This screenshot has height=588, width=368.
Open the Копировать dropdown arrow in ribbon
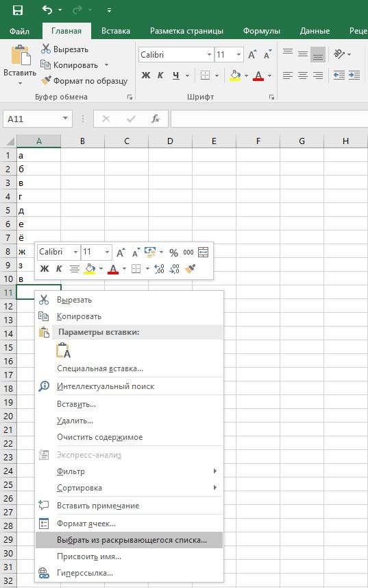(x=106, y=65)
